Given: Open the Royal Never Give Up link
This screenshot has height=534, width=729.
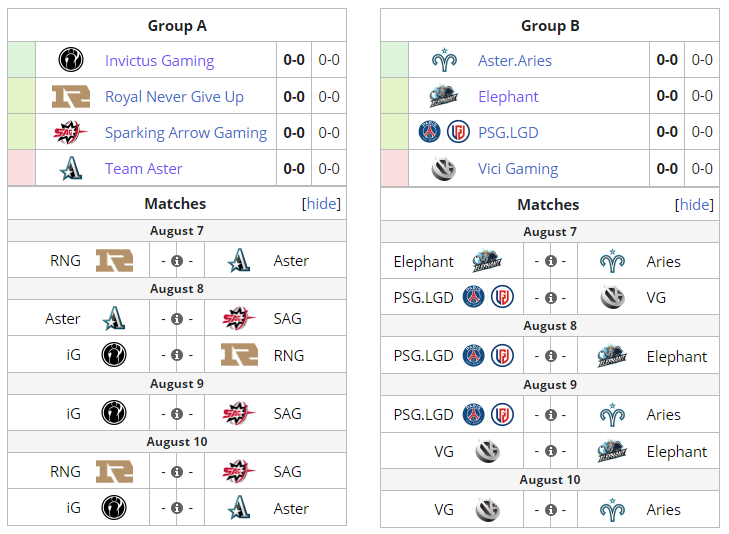Looking at the screenshot, I should [x=174, y=97].
